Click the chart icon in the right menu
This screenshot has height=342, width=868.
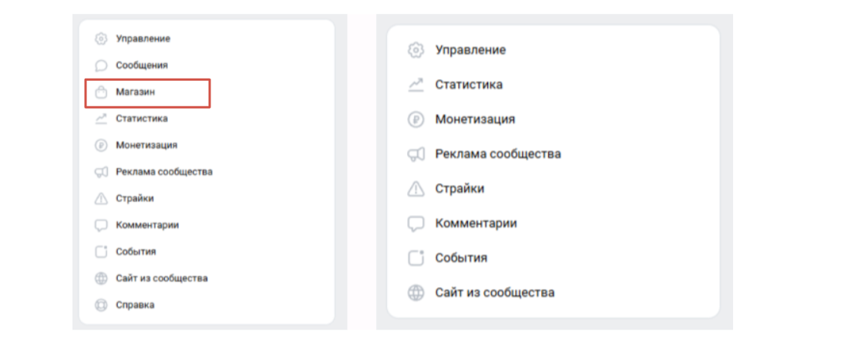point(416,85)
